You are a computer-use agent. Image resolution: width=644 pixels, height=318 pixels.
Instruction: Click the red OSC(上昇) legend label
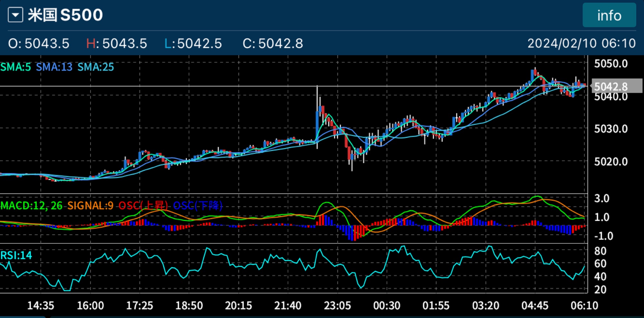pos(143,206)
